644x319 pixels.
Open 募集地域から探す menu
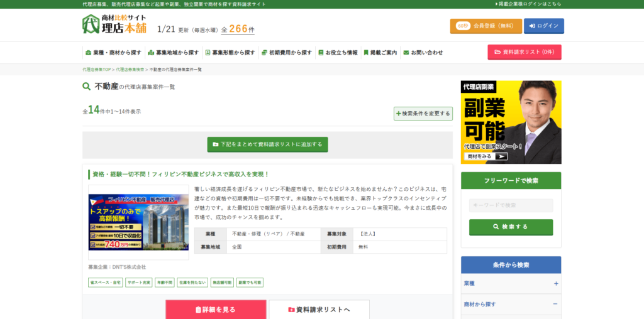(x=173, y=52)
